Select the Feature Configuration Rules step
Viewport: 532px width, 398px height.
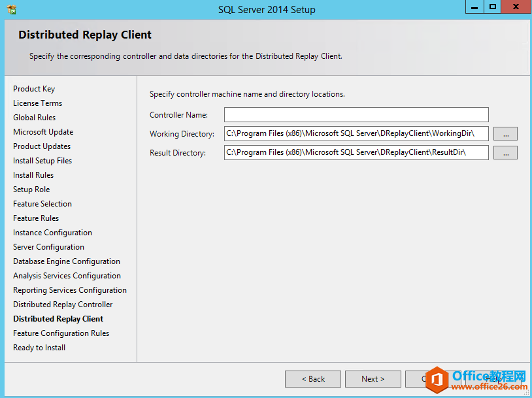61,333
